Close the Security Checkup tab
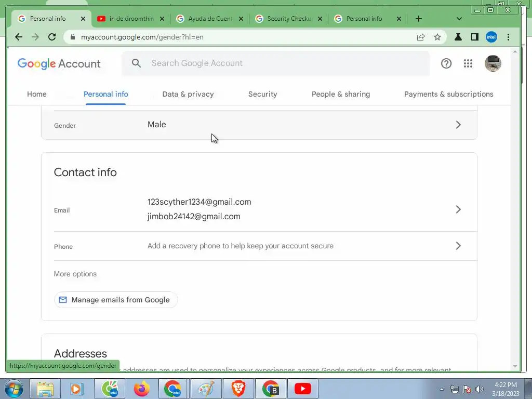Viewport: 532px width, 399px height. [x=320, y=19]
